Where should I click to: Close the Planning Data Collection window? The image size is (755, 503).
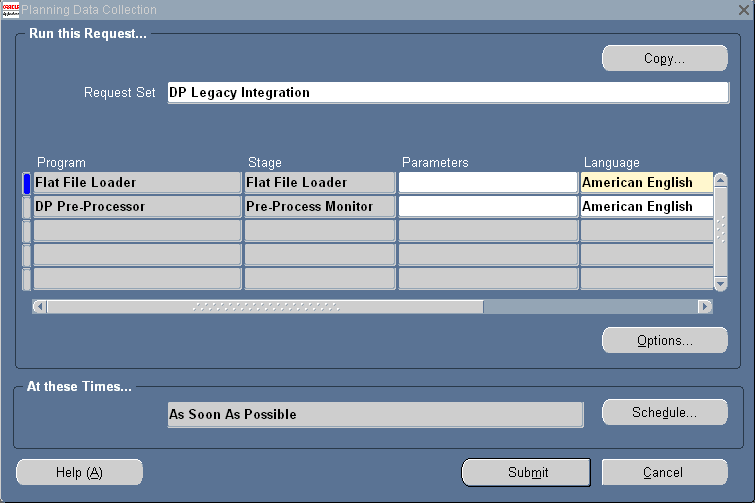point(743,10)
